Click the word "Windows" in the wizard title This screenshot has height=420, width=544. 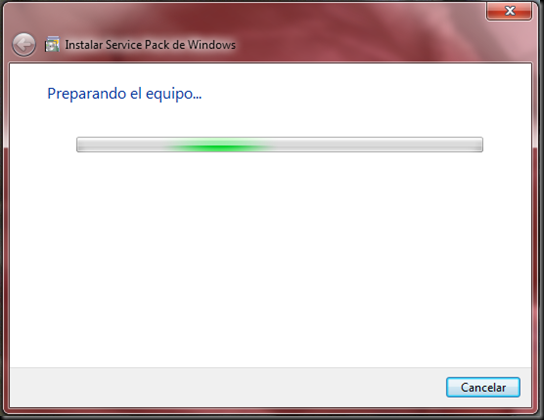pos(212,45)
